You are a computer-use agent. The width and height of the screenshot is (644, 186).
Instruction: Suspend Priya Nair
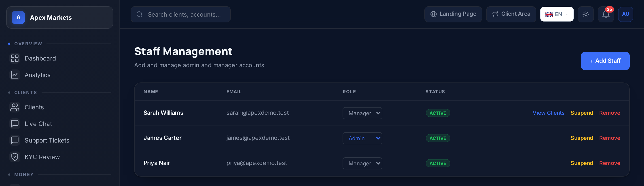pos(581,163)
